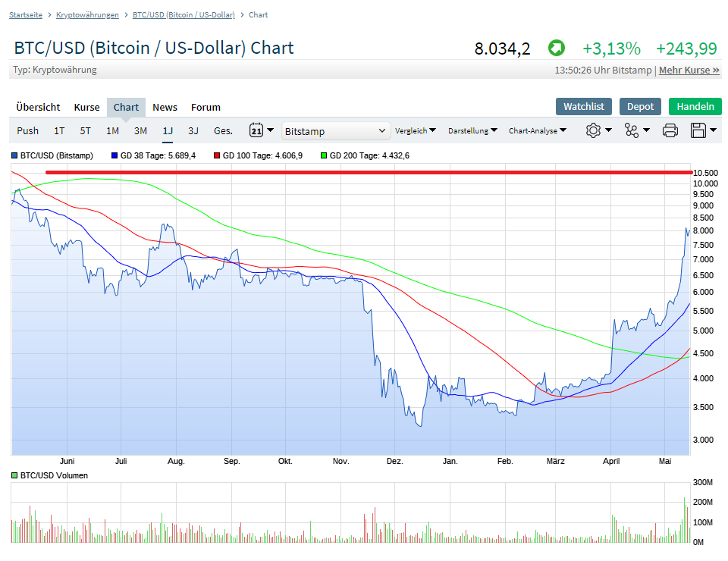The width and height of the screenshot is (728, 561).
Task: Expand the Darstellung dropdown
Action: pos(472,130)
